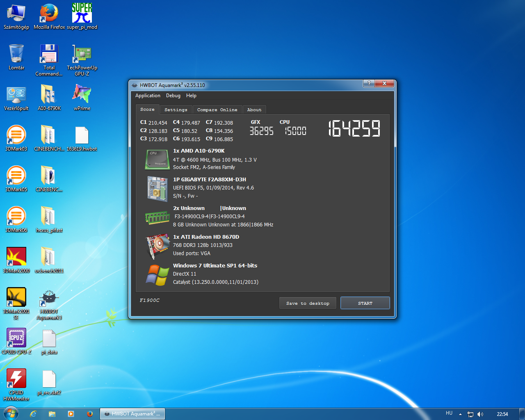The width and height of the screenshot is (525, 420).
Task: Show hidden tray icons arrow
Action: pos(460,414)
